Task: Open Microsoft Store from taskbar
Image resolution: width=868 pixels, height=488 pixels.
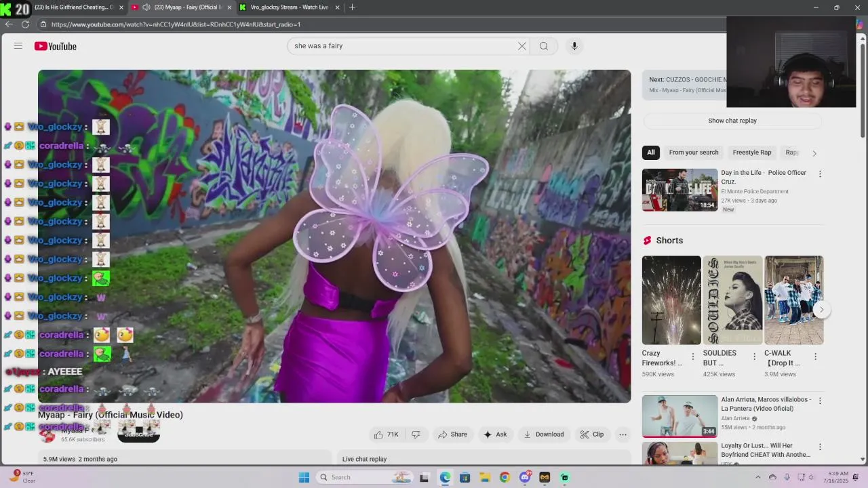Action: point(465,477)
